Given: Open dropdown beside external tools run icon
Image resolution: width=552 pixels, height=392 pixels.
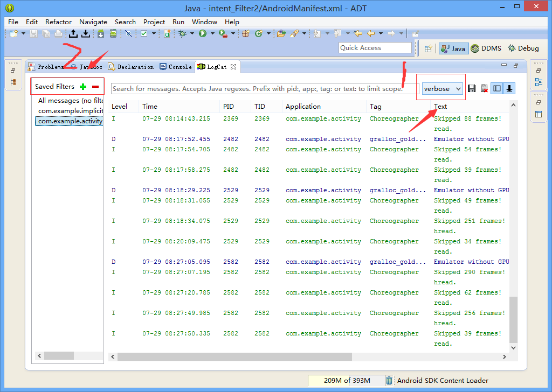Looking at the screenshot, I should tap(233, 34).
